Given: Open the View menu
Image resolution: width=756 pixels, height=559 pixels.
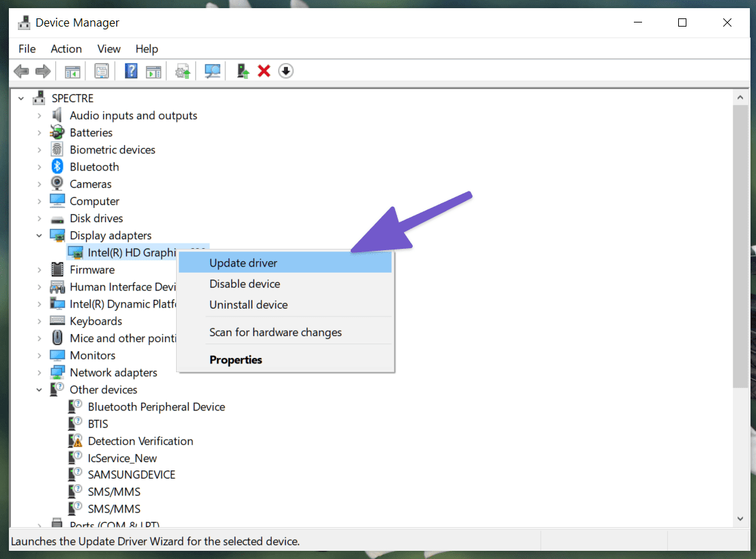Looking at the screenshot, I should click(108, 49).
